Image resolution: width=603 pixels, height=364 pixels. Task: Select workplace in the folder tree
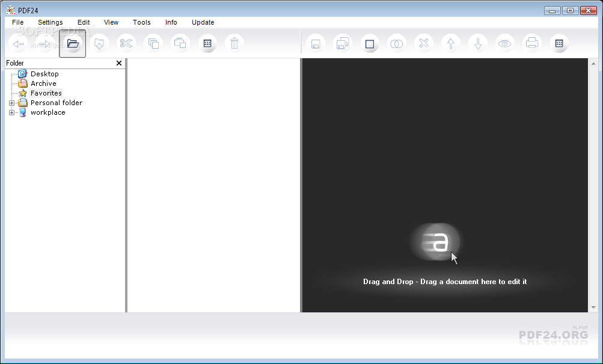pos(48,112)
